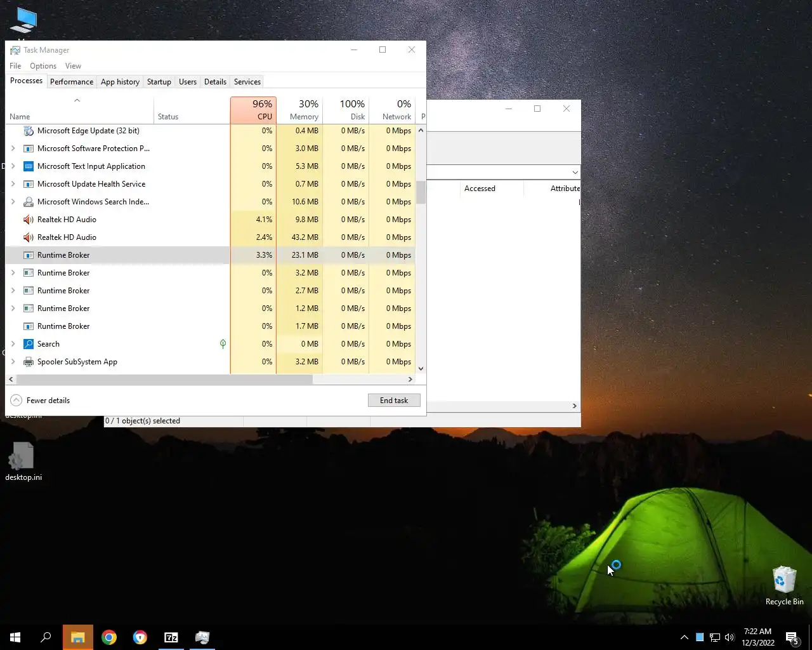Image resolution: width=812 pixels, height=650 pixels.
Task: Sort processes by CPU column
Action: click(253, 110)
